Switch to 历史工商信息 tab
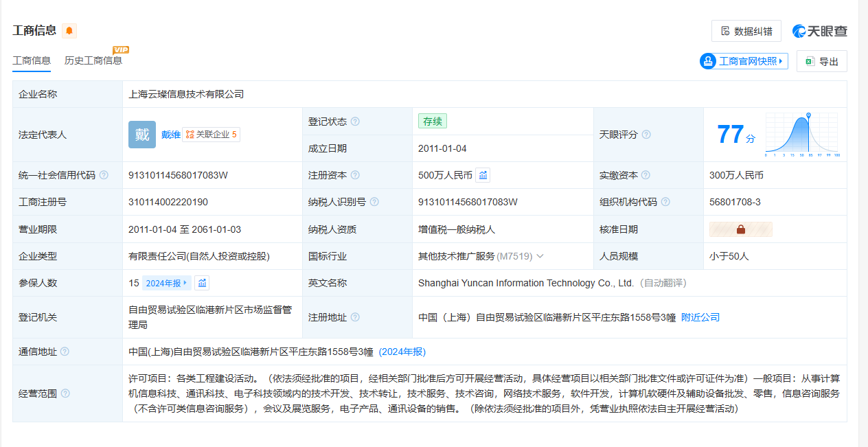Viewport: 868px width, 447px height. tap(93, 60)
